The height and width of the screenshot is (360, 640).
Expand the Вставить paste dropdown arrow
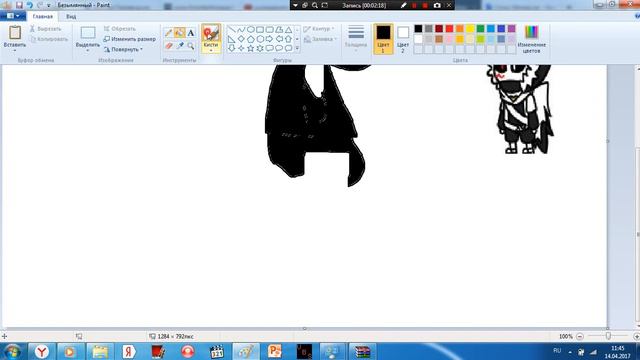[x=15, y=50]
